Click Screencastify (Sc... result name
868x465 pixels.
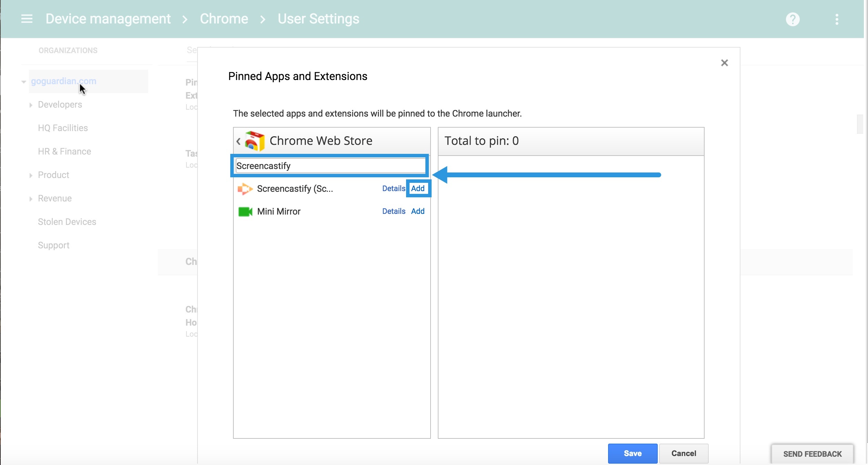295,189
